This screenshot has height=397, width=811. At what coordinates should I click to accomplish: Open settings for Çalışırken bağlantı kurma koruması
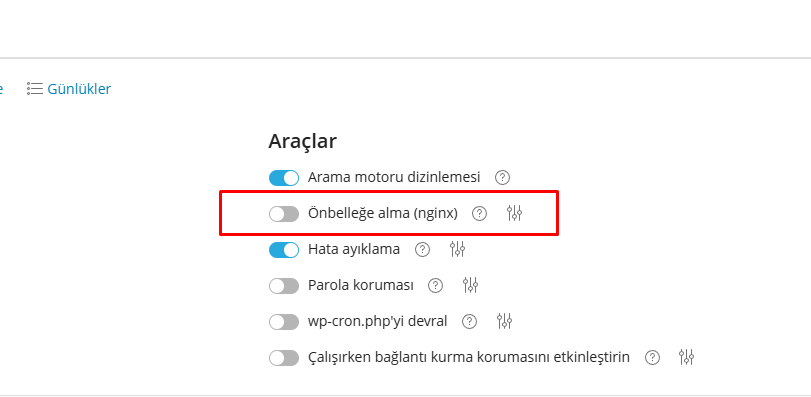tap(686, 357)
